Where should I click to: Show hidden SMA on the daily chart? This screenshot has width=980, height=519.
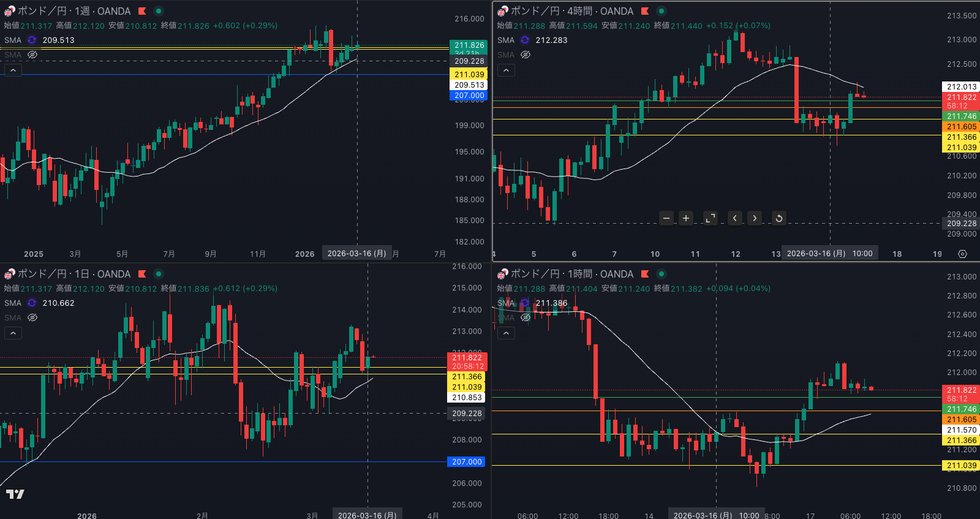pos(32,317)
